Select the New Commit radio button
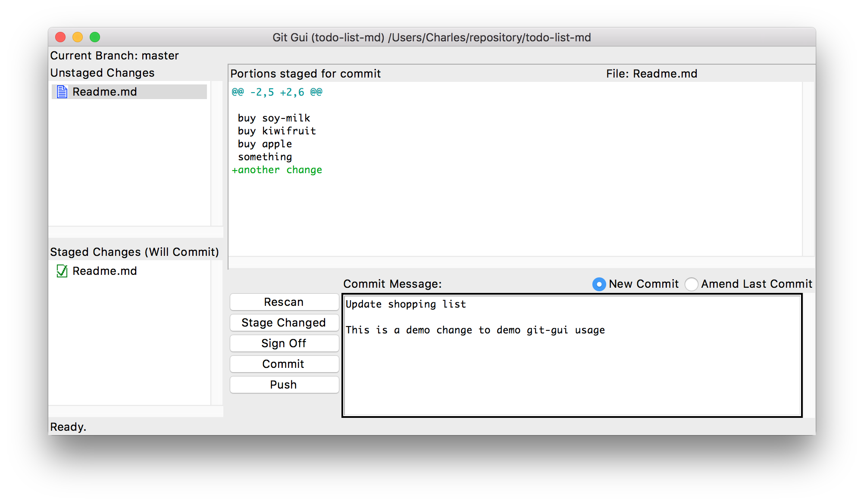This screenshot has height=504, width=864. tap(599, 284)
